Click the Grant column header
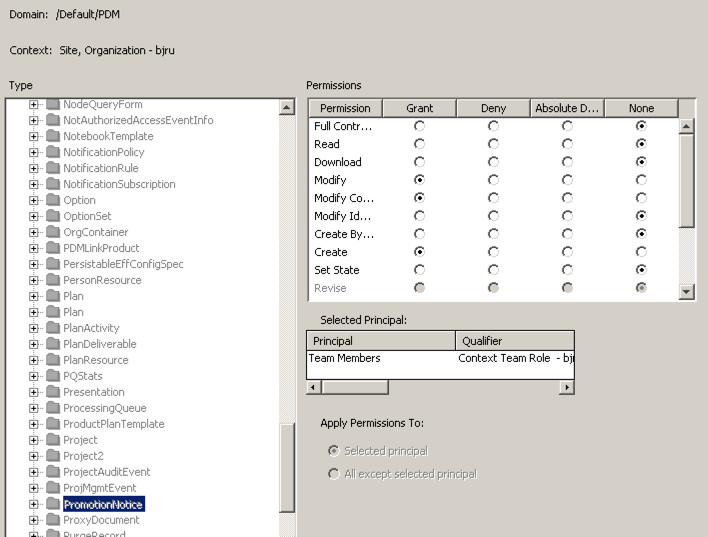Screen dimensions: 708x537 [419, 108]
